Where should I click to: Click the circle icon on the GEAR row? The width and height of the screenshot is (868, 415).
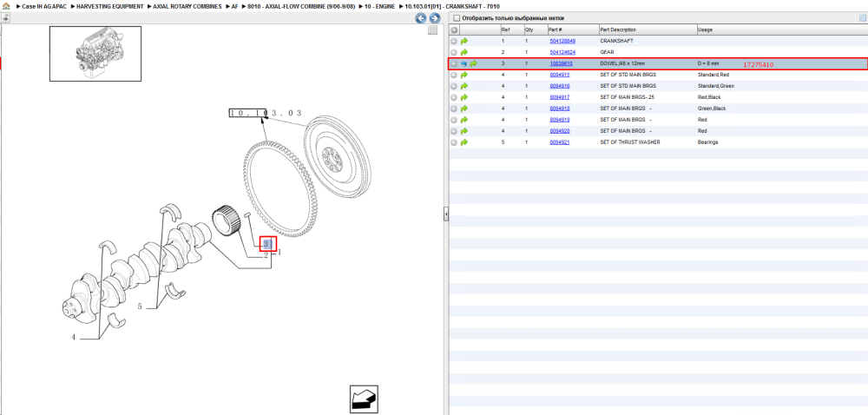pyautogui.click(x=454, y=52)
